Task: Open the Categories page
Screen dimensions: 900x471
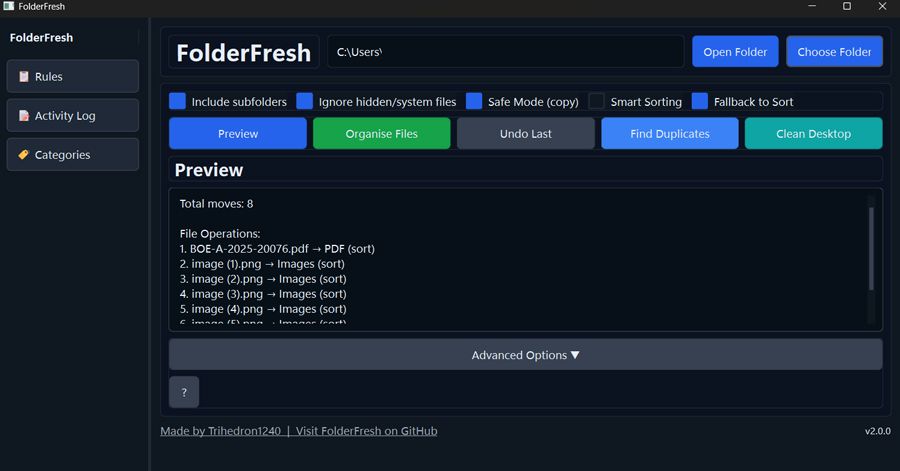Action: pos(72,154)
